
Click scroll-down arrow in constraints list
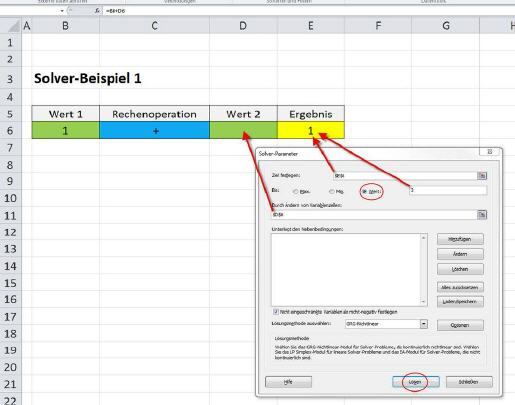(x=424, y=302)
